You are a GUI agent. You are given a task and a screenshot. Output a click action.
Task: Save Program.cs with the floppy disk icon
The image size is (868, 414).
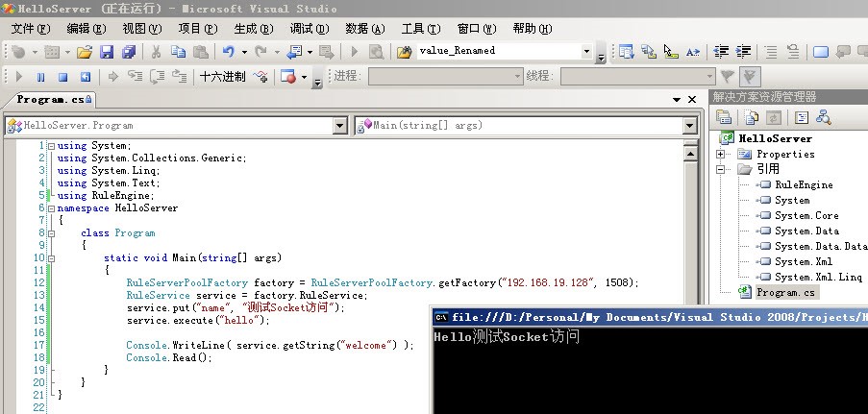click(x=107, y=52)
